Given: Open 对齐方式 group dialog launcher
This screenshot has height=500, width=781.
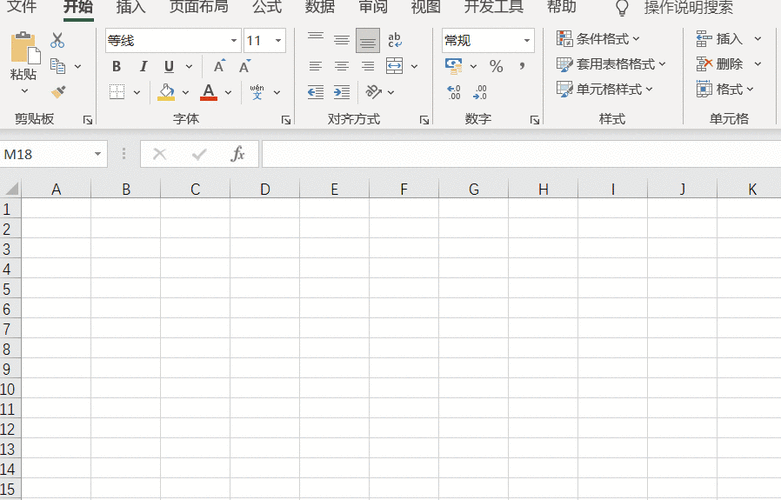Looking at the screenshot, I should tap(424, 120).
